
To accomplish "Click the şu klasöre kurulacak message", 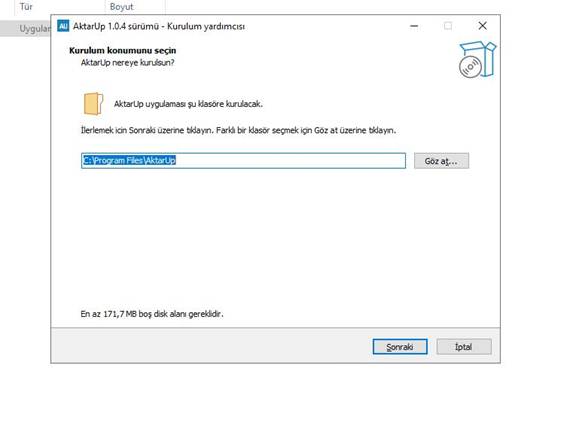I will (x=188, y=104).
